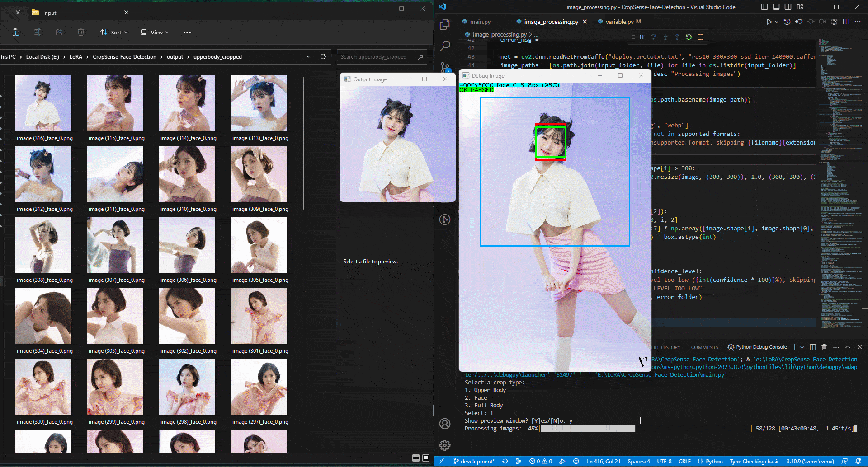Screen dimensions: 868x467
Task: Refresh the upperbody_cropped folder listing
Action: click(323, 57)
